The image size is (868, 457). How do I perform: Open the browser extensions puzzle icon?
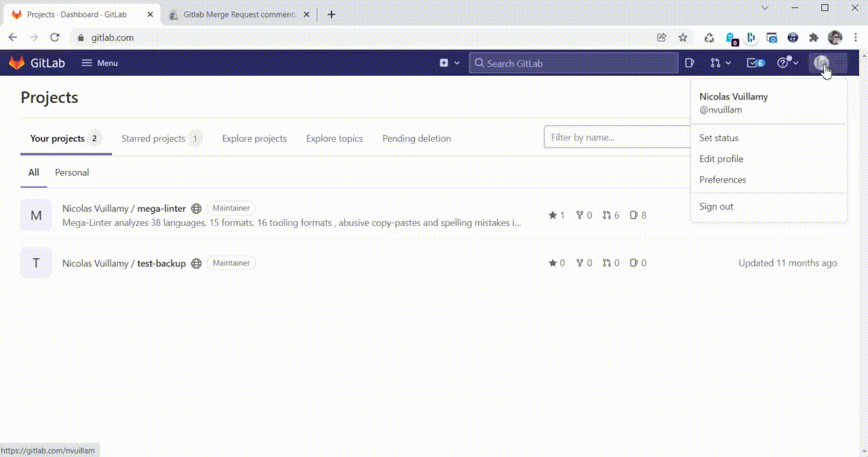point(814,38)
